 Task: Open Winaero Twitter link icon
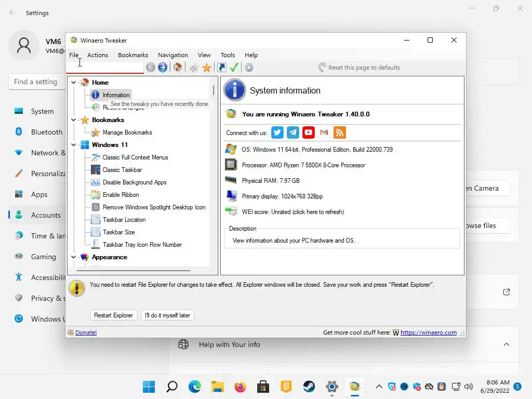pyautogui.click(x=277, y=132)
